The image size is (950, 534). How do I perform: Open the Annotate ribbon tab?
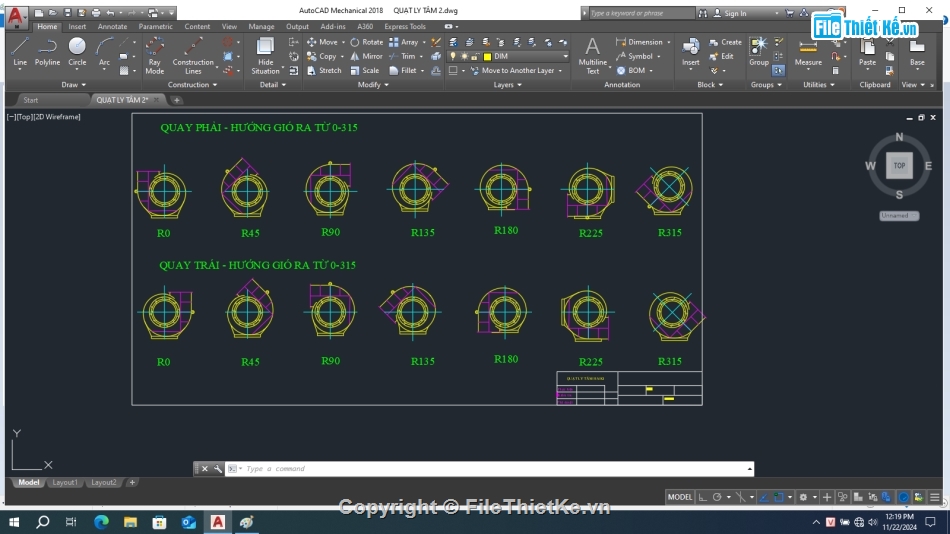click(x=112, y=27)
